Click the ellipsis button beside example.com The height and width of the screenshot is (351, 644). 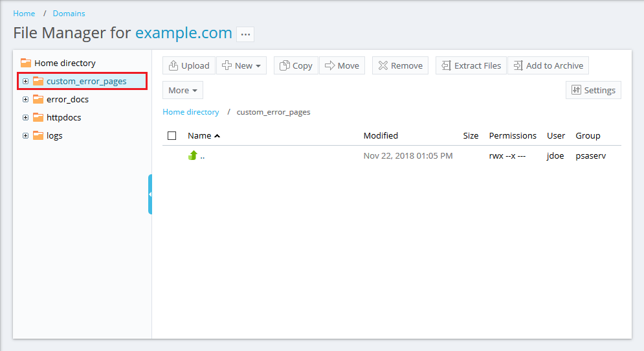pos(245,34)
